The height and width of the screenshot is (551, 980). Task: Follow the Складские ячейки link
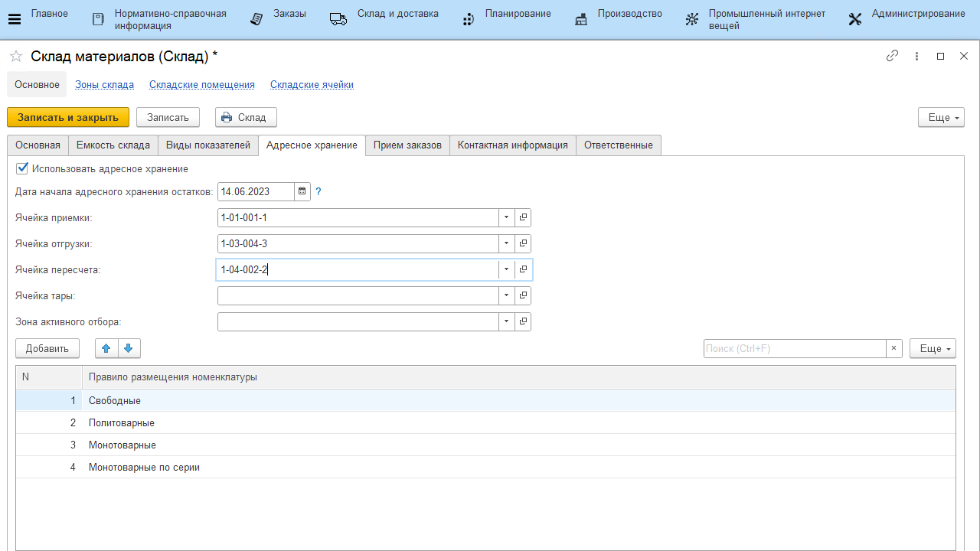coord(312,84)
